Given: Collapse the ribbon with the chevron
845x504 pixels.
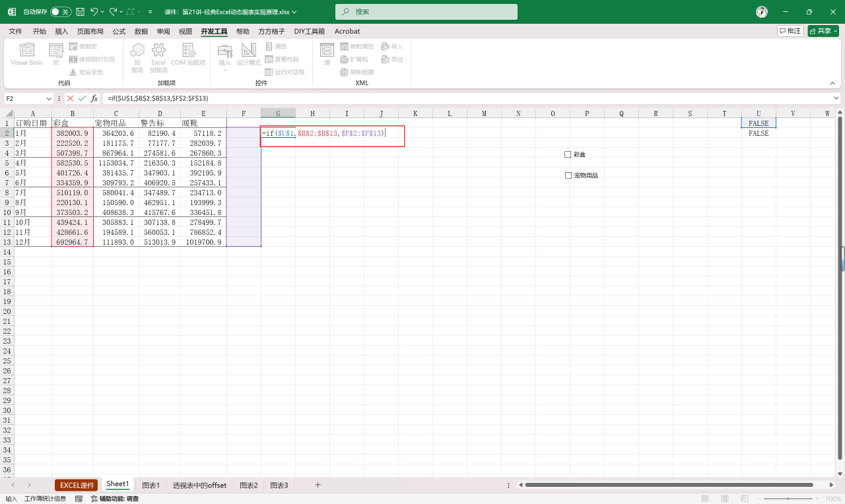Looking at the screenshot, I should pyautogui.click(x=832, y=83).
